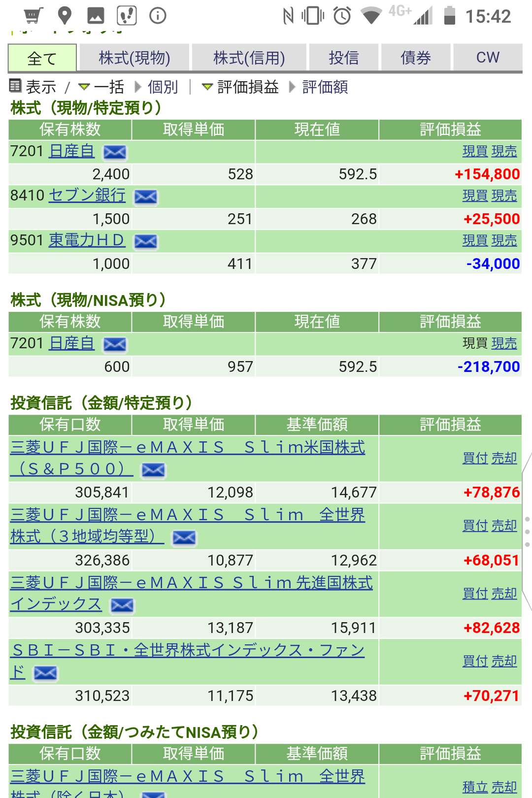Tap 現売 for 日産自 in NISA預り
The height and width of the screenshot is (798, 532).
click(504, 343)
